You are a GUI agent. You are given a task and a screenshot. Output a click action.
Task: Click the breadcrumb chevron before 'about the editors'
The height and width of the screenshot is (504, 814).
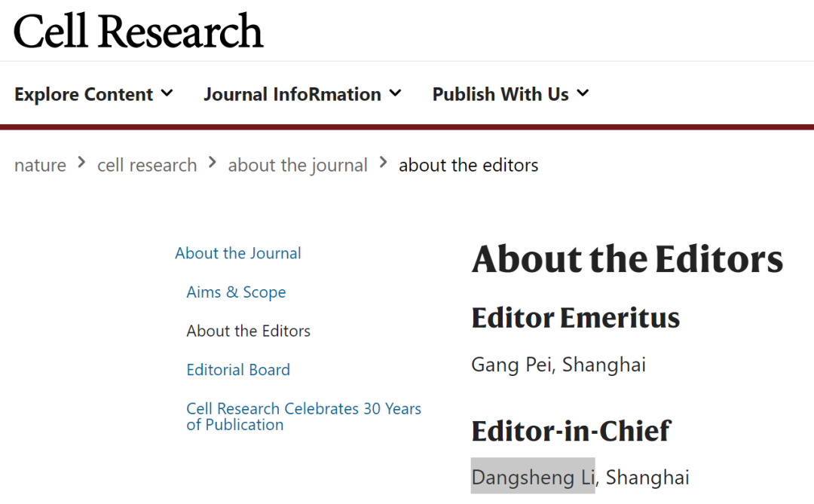[x=384, y=163]
